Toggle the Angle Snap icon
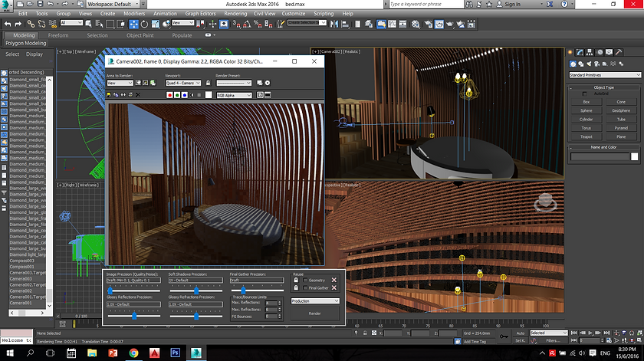 pos(247,25)
